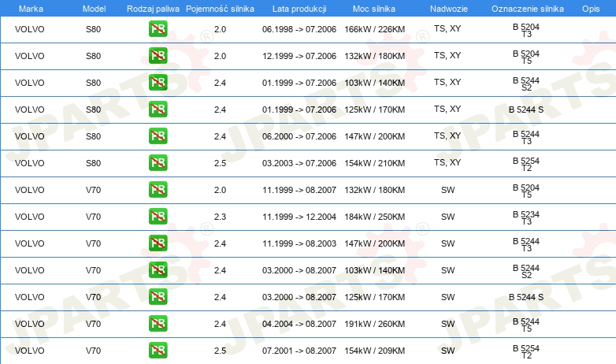Click the fuel icon in the V70 103kW row
This screenshot has width=616, height=364.
[x=158, y=269]
